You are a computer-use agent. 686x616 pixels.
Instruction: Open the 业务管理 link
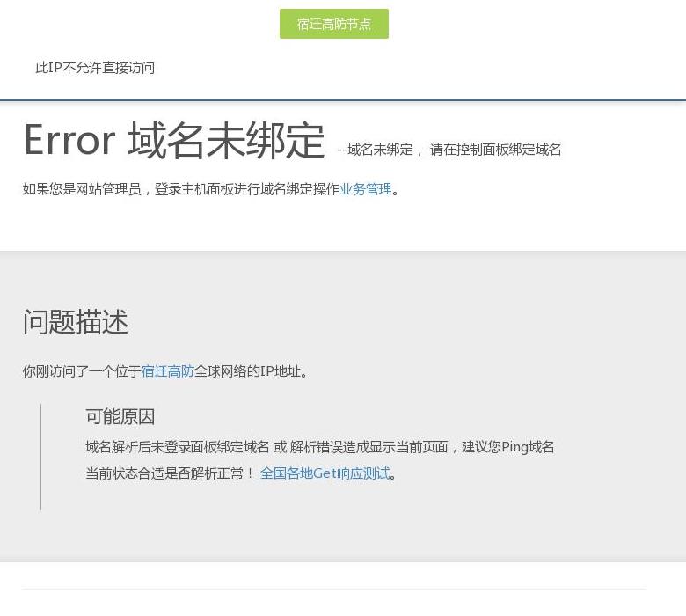click(x=366, y=189)
